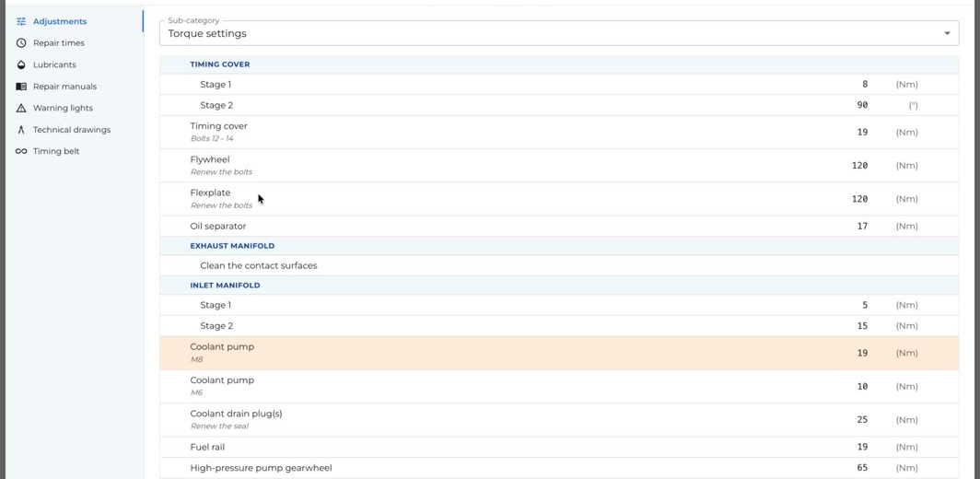Screen dimensions: 980x479
Task: Click the Warning lights triangle icon
Action: (21, 108)
